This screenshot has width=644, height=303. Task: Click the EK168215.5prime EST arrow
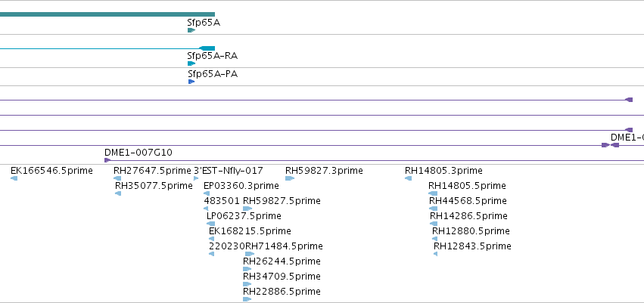tap(212, 239)
